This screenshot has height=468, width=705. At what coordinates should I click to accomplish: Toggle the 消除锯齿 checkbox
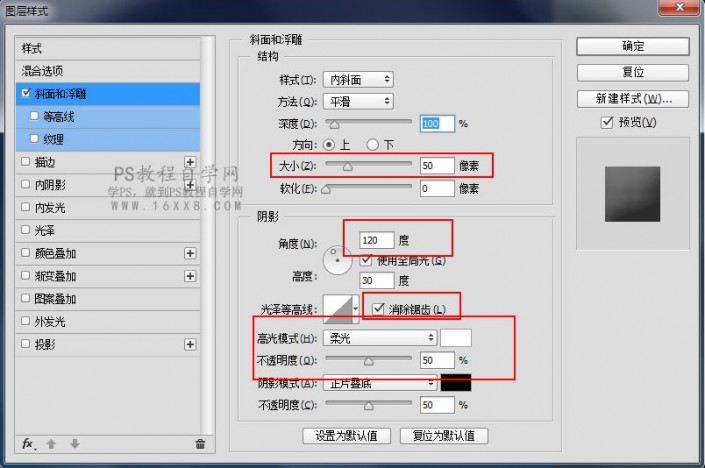point(379,309)
